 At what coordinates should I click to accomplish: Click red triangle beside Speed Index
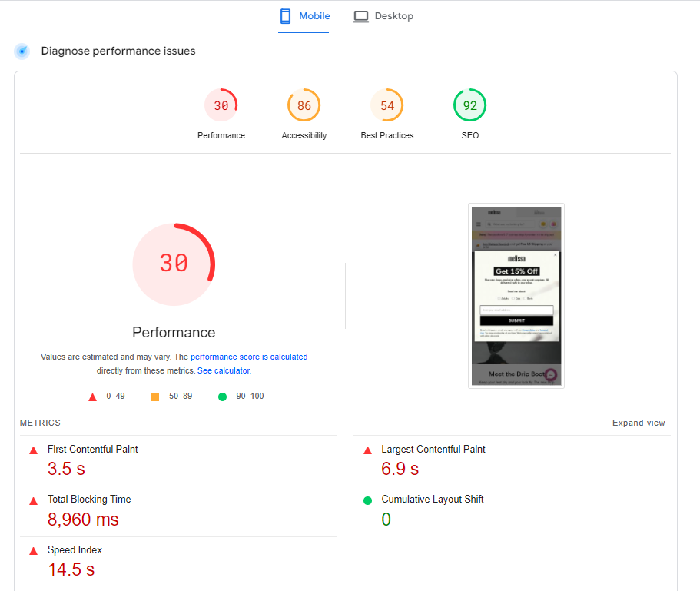pos(34,551)
